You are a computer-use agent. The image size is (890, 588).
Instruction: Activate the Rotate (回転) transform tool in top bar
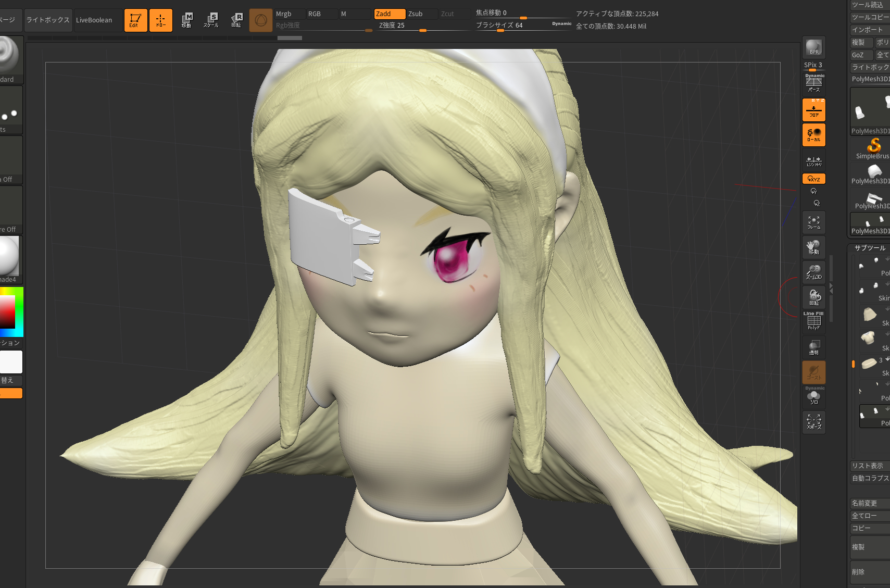click(x=236, y=20)
